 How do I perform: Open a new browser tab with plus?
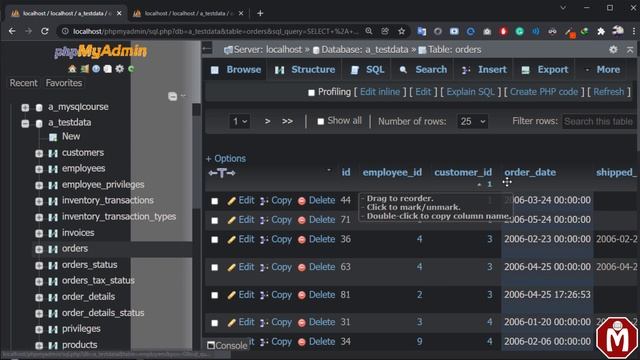(260, 13)
